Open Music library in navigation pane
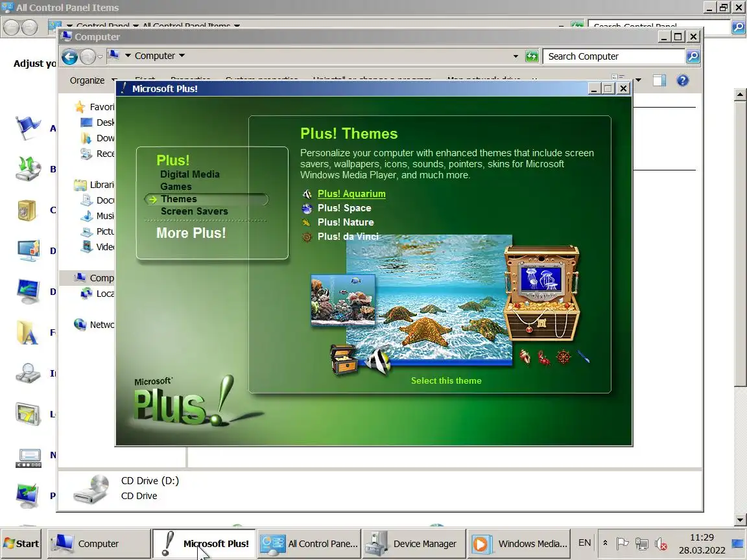 [x=98, y=216]
